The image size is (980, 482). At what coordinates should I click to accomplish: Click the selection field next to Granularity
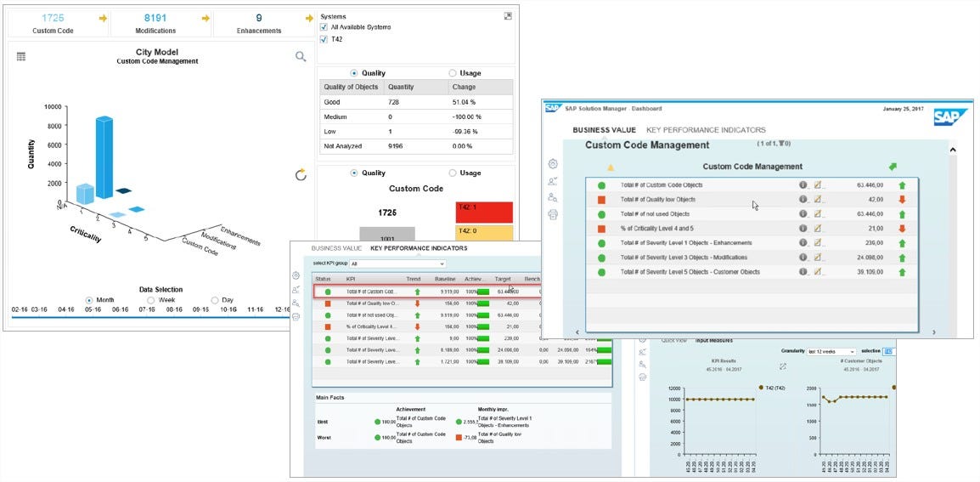point(889,352)
